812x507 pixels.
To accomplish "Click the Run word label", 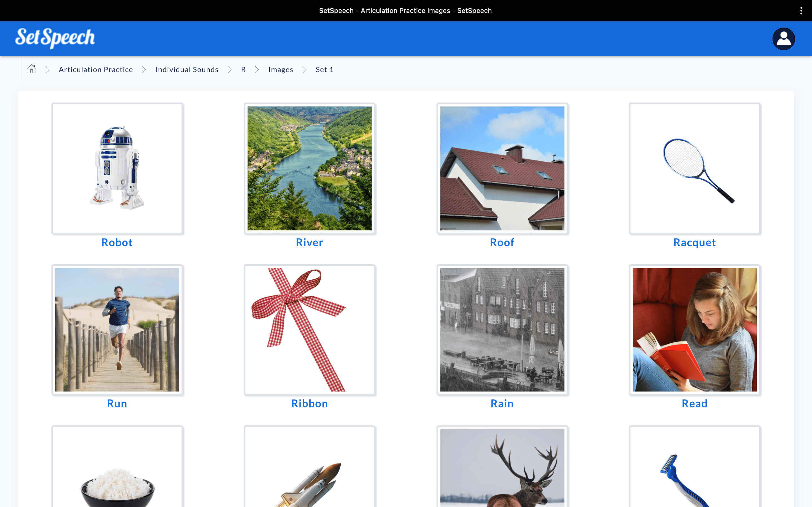I will coord(117,403).
